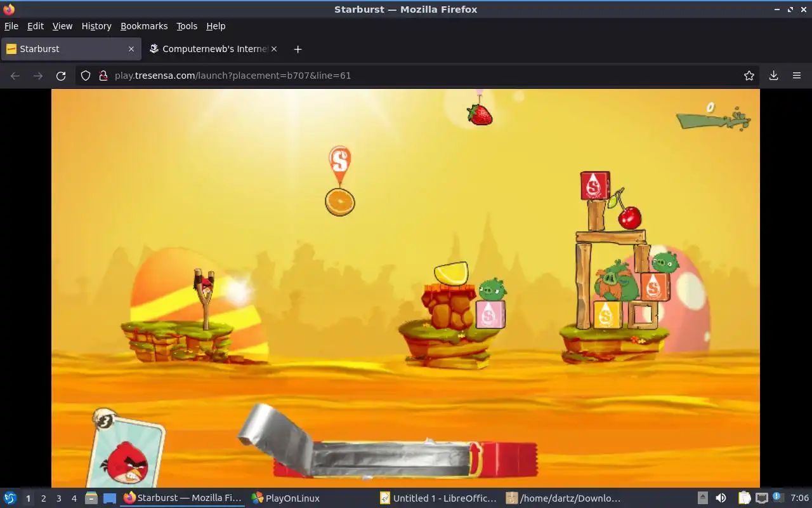
Task: Open the Tools menu
Action: click(x=187, y=26)
